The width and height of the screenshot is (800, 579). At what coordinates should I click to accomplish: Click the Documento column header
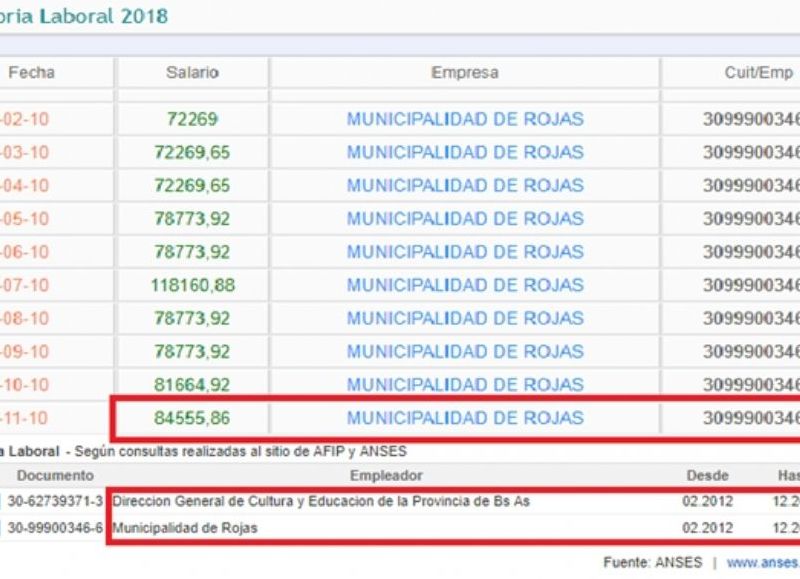[x=55, y=475]
